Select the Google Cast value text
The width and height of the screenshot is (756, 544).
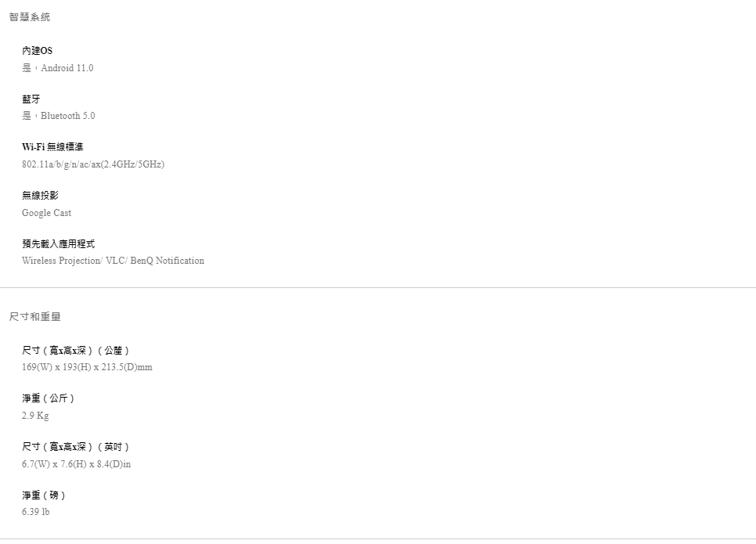point(46,213)
